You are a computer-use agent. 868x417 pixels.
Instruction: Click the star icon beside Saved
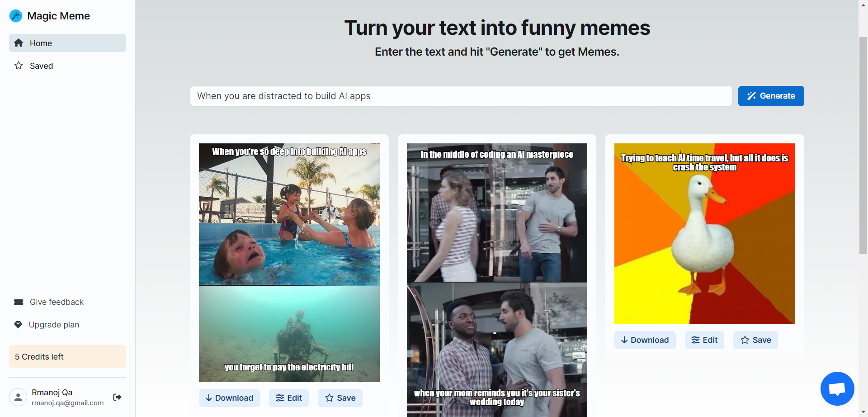click(x=19, y=66)
